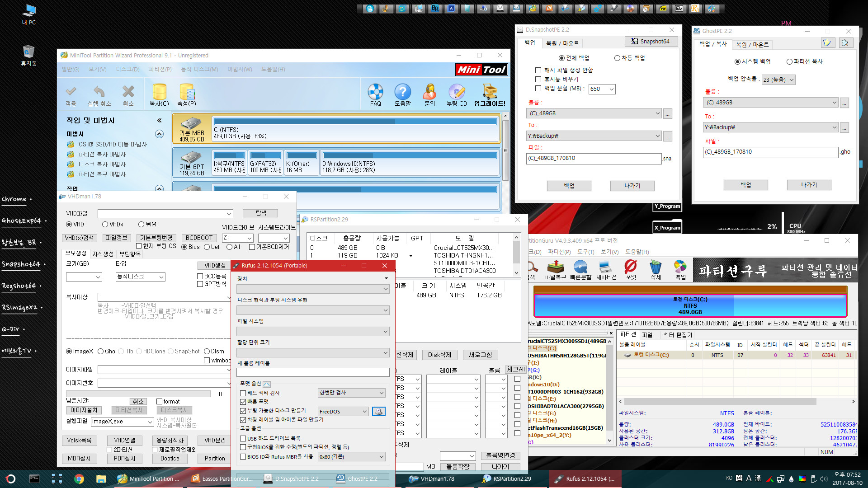This screenshot has width=868, height=488.
Task: Click the 실행 취소 (Undo) arrow in MiniTool
Action: [x=99, y=92]
